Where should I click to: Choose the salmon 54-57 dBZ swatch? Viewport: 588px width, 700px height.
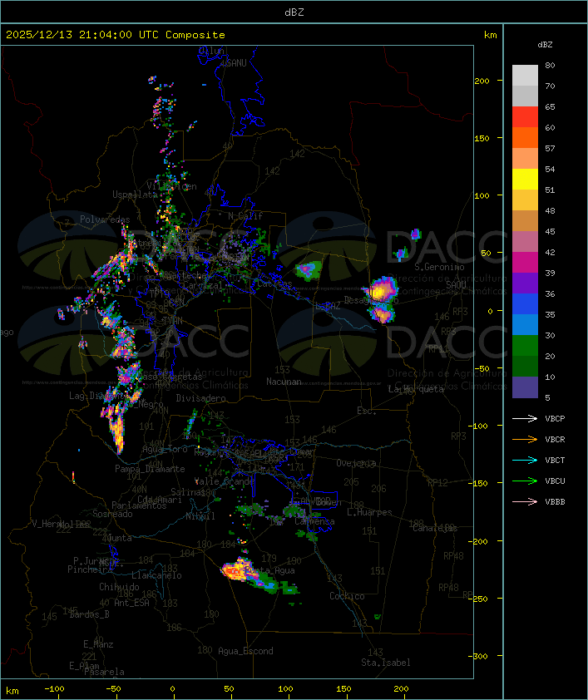(525, 159)
